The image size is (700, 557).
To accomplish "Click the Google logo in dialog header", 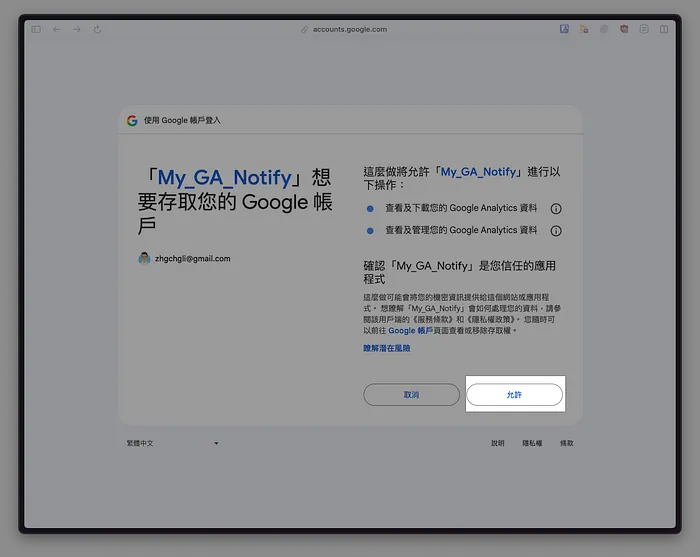I will click(132, 120).
